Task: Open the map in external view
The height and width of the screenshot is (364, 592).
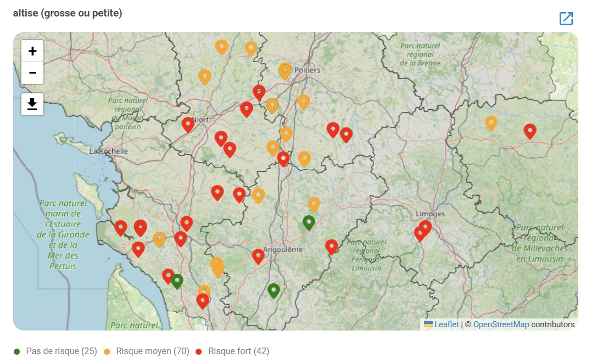Action: click(566, 18)
